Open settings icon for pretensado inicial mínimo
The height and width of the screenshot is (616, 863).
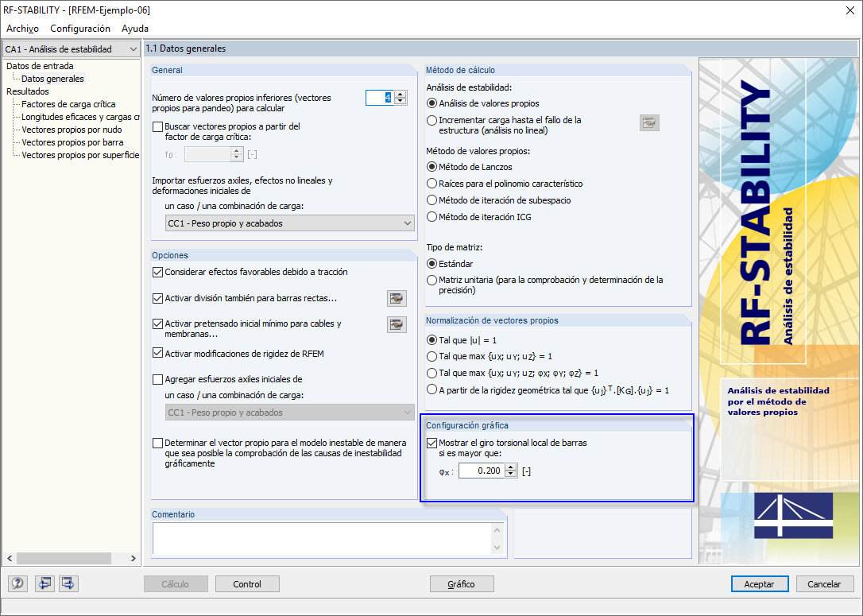point(397,324)
